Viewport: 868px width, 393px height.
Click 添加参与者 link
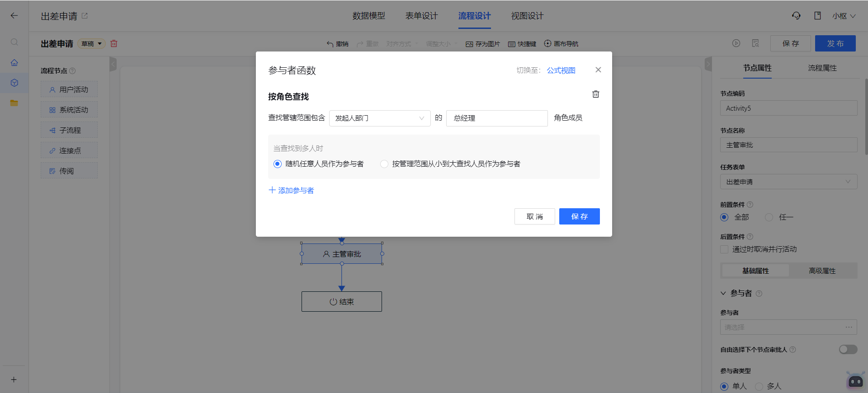pyautogui.click(x=291, y=191)
